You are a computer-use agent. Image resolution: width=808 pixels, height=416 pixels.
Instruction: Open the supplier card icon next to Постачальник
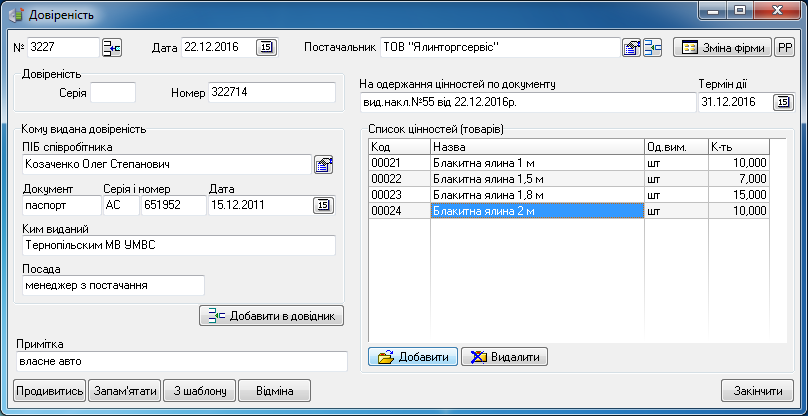pyautogui.click(x=631, y=48)
